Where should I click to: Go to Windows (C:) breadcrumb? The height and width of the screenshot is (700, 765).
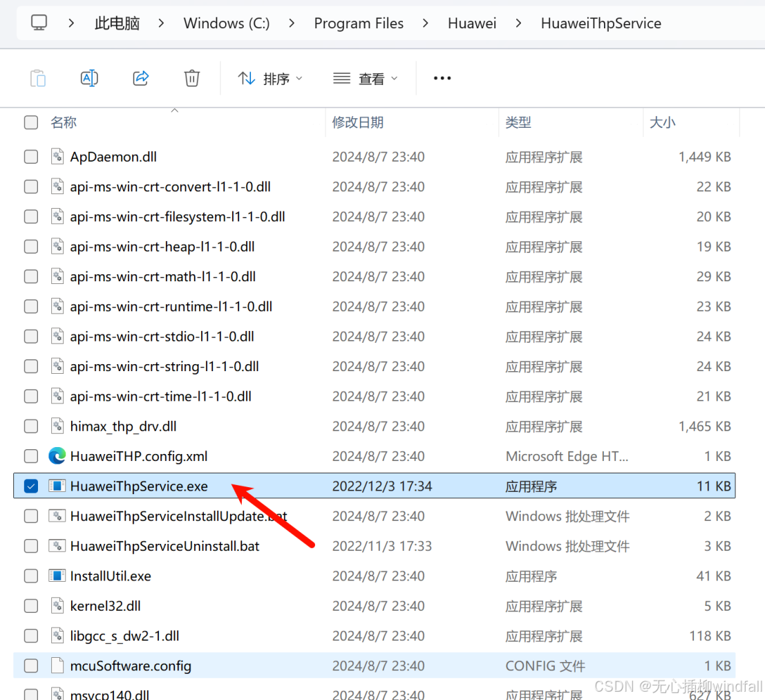click(227, 23)
